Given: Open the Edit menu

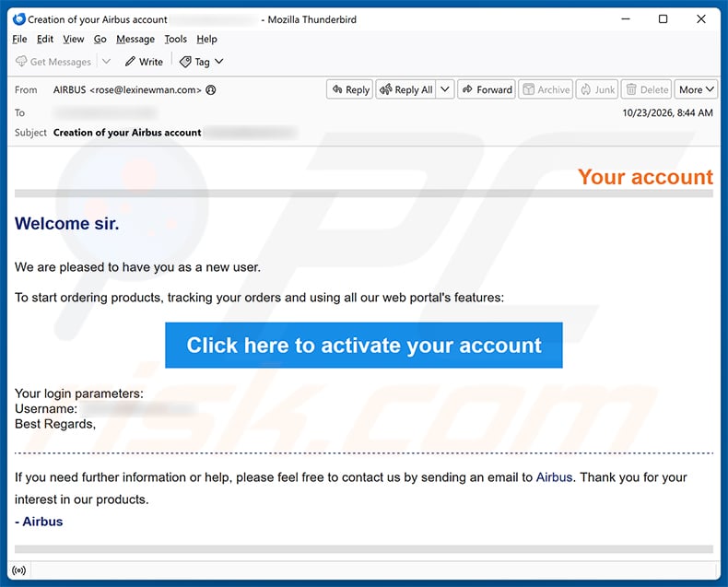Looking at the screenshot, I should (x=45, y=39).
